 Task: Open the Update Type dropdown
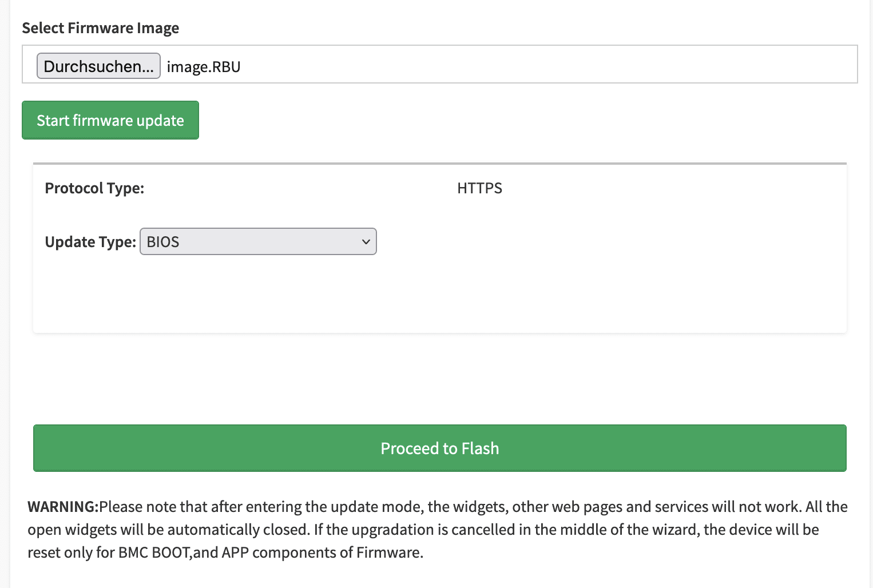click(x=257, y=242)
